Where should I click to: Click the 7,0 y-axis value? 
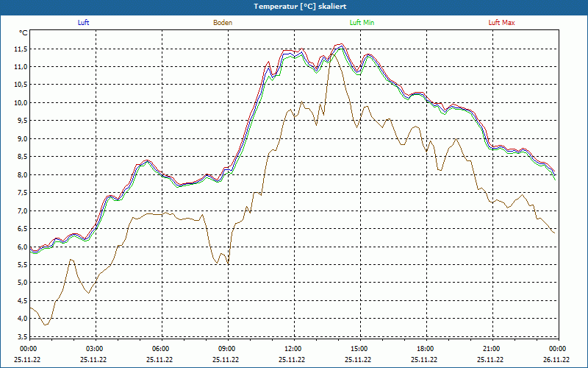click(22, 211)
